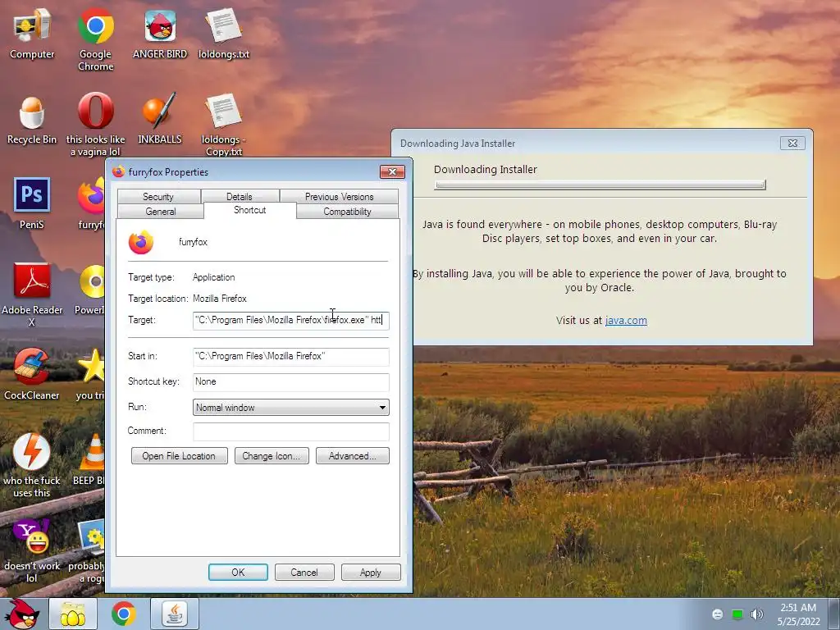The height and width of the screenshot is (630, 840).
Task: Click the Shortcut key field
Action: [x=291, y=382]
